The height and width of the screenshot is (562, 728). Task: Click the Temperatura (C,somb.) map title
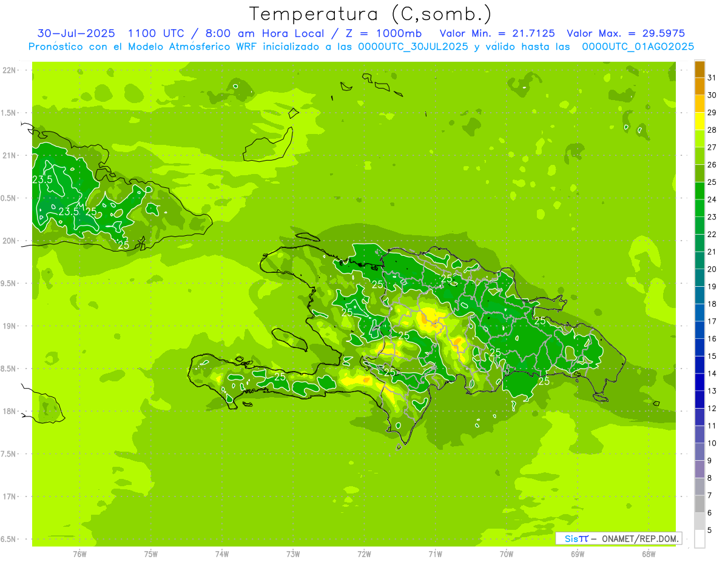tap(370, 14)
